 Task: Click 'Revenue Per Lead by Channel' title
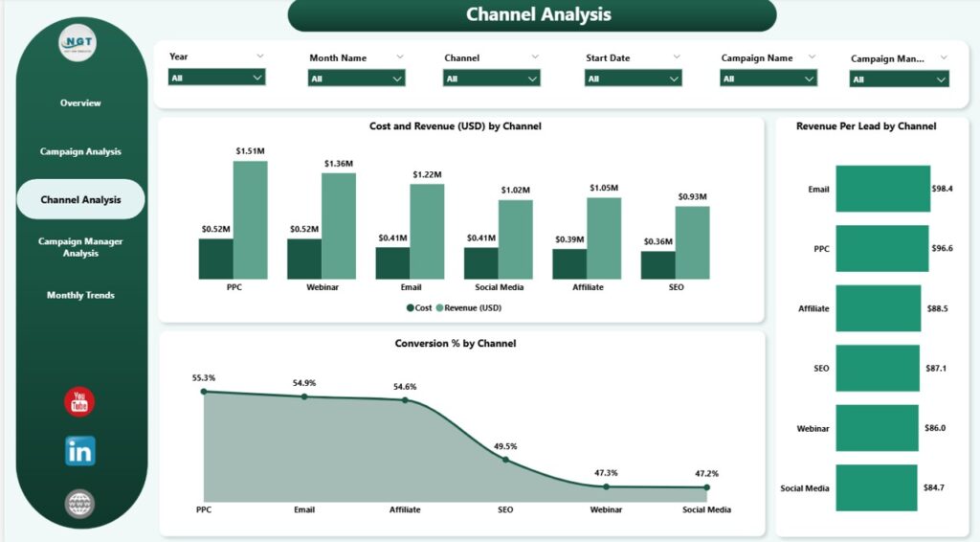(x=865, y=126)
